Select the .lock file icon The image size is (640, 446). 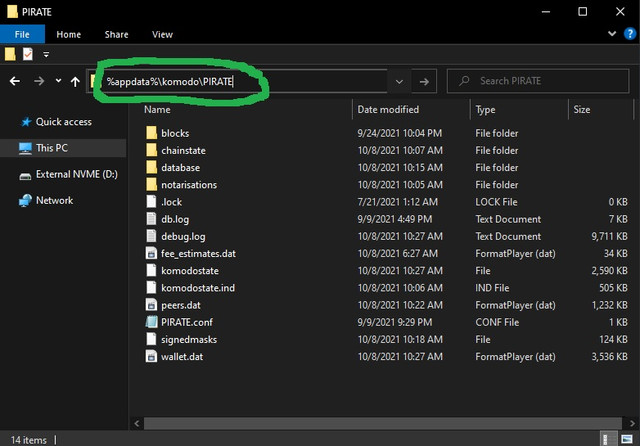click(151, 201)
